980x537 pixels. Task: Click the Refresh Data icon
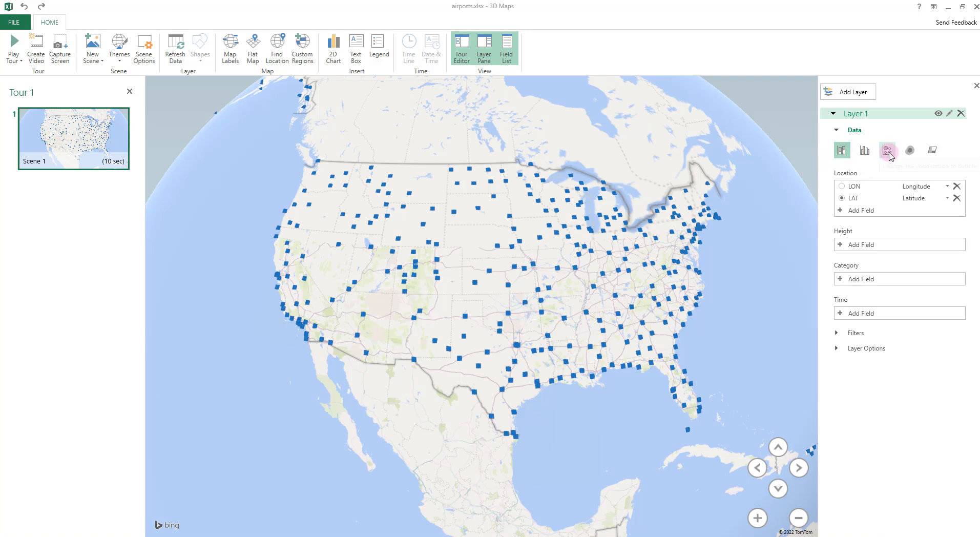tap(175, 41)
